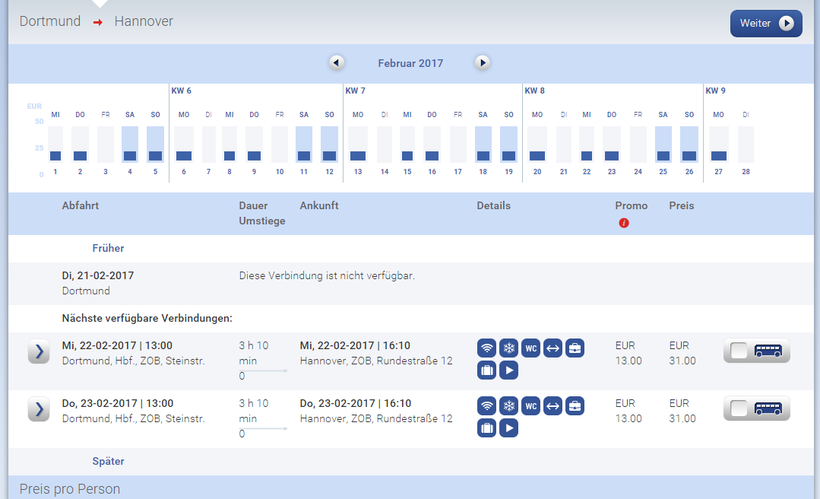Select the bus checkbox for the 22-02-2017 trip
Viewport: 820px width, 499px height.
(739, 351)
